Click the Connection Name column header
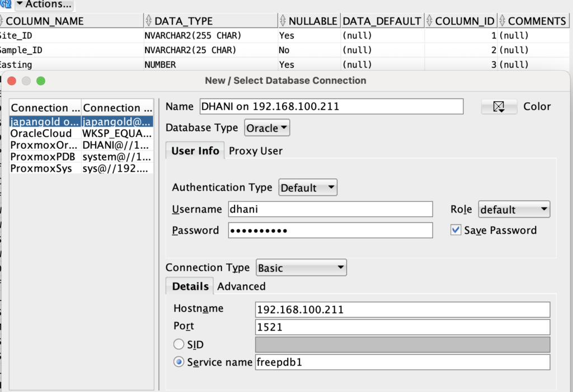Screen dimensions: 573x392 (45, 108)
